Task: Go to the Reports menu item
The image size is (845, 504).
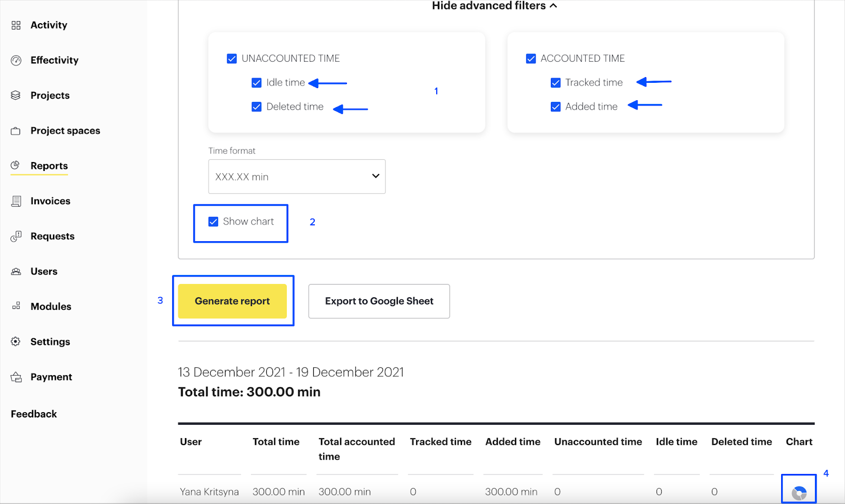Action: point(49,166)
